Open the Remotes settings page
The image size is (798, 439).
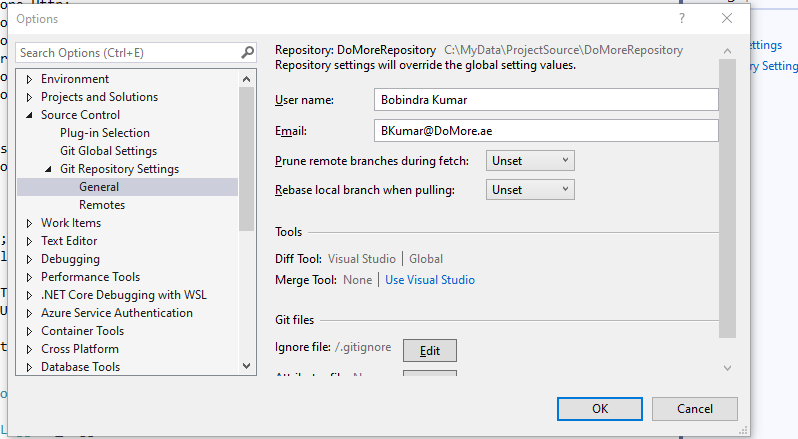(102, 205)
